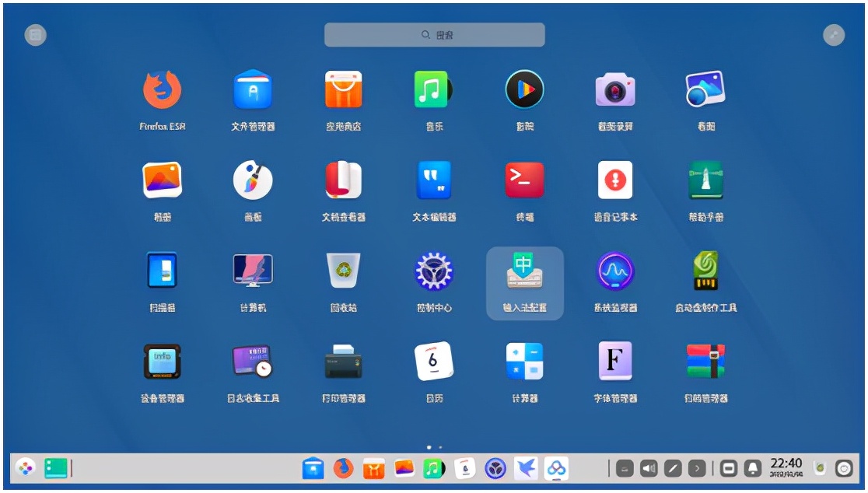Viewport: 868px width, 493px height.
Task: Launch the App Store from the grid
Action: (x=343, y=91)
